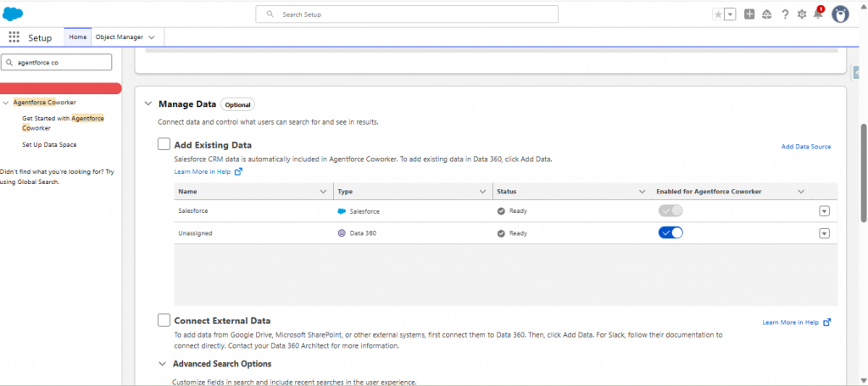Open row actions menu for Unassigned row

[824, 233]
